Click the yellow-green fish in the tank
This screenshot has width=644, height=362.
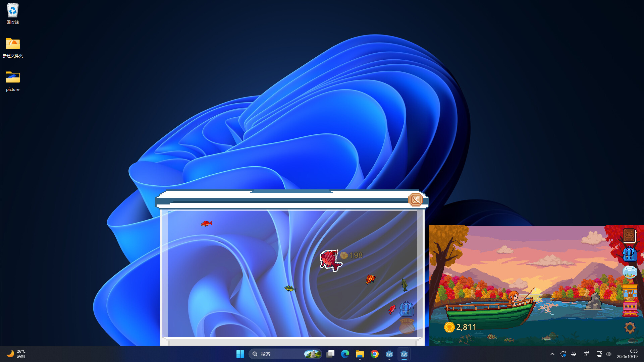click(x=290, y=288)
